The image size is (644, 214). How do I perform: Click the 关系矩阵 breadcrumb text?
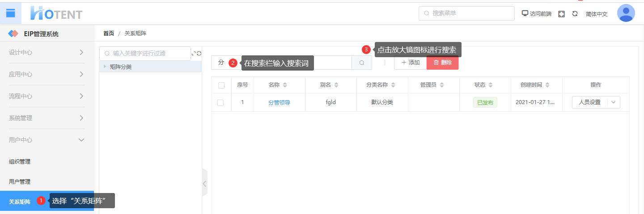136,34
